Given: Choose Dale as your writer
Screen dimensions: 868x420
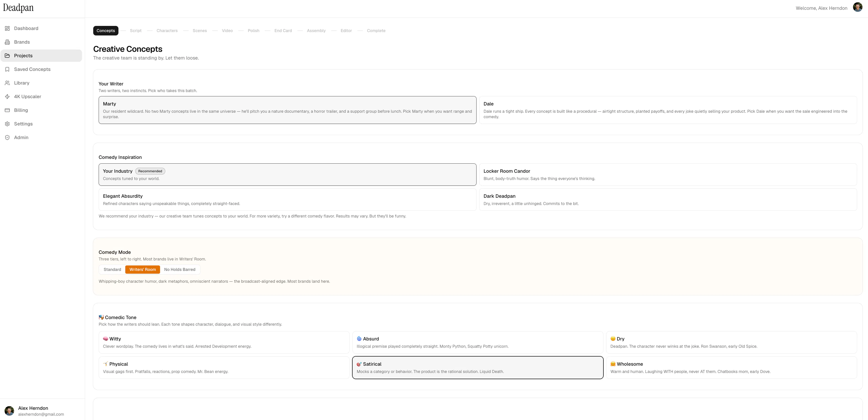Looking at the screenshot, I should 668,110.
